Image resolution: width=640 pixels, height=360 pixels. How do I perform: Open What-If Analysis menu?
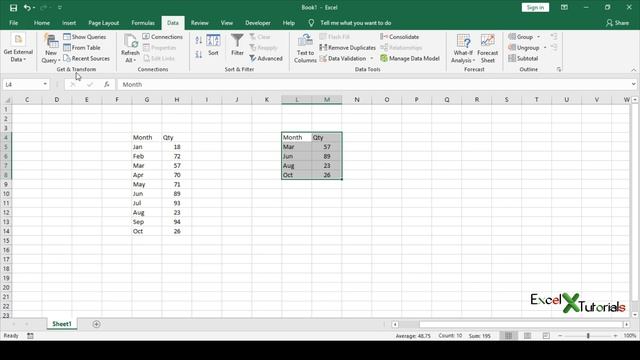click(463, 49)
